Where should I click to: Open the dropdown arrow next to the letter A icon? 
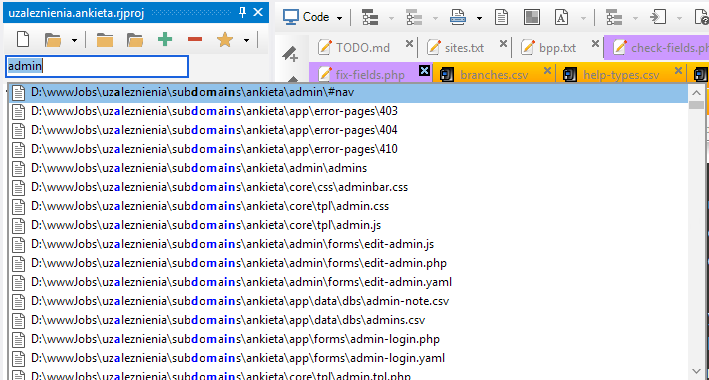[x=583, y=19]
